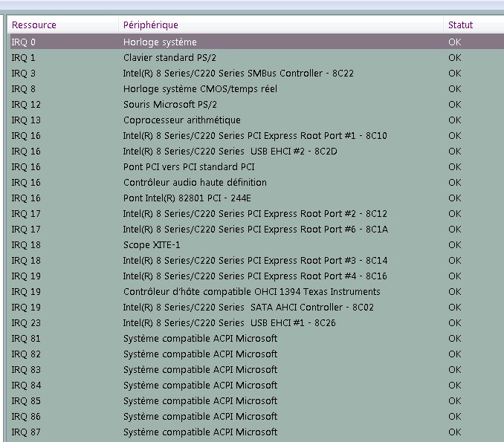Click the OK status on IRQ 87 row

(454, 432)
